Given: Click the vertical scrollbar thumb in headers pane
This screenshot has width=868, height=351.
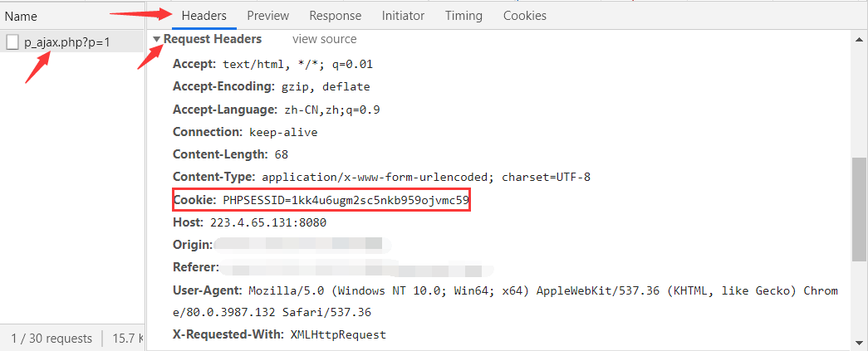Looking at the screenshot, I should (x=860, y=207).
